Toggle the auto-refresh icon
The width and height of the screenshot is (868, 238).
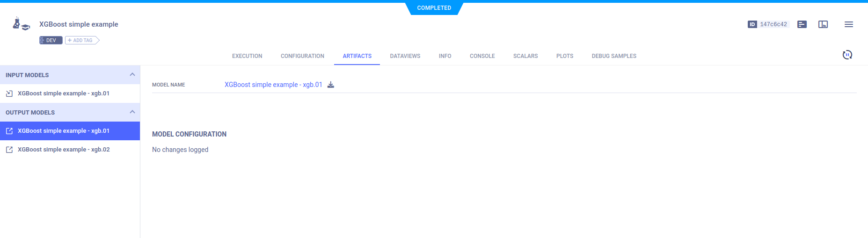(x=847, y=55)
